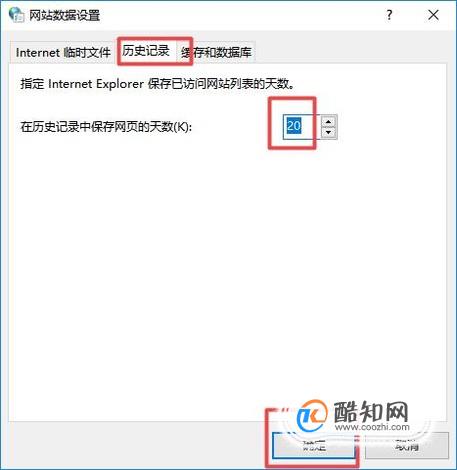Click the 酷知网 watermark text
The image size is (457, 470).
[x=371, y=411]
